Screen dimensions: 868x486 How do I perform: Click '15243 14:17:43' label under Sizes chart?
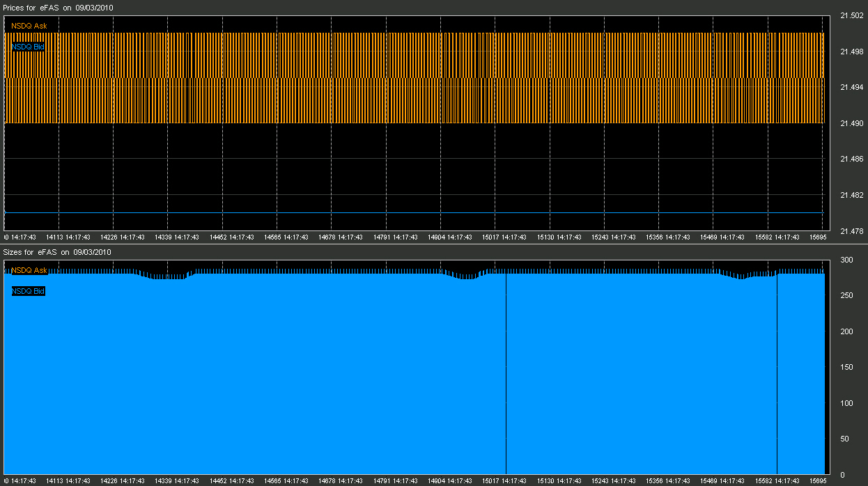[x=614, y=481]
